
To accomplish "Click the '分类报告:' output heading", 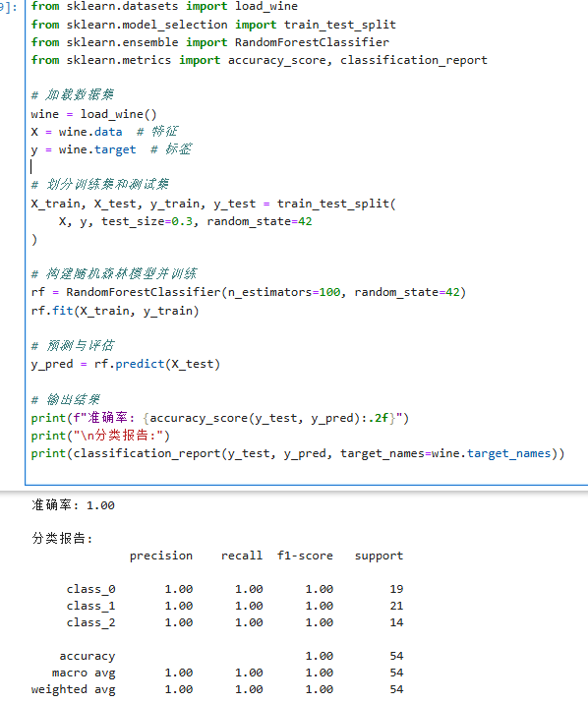I will pos(62,538).
